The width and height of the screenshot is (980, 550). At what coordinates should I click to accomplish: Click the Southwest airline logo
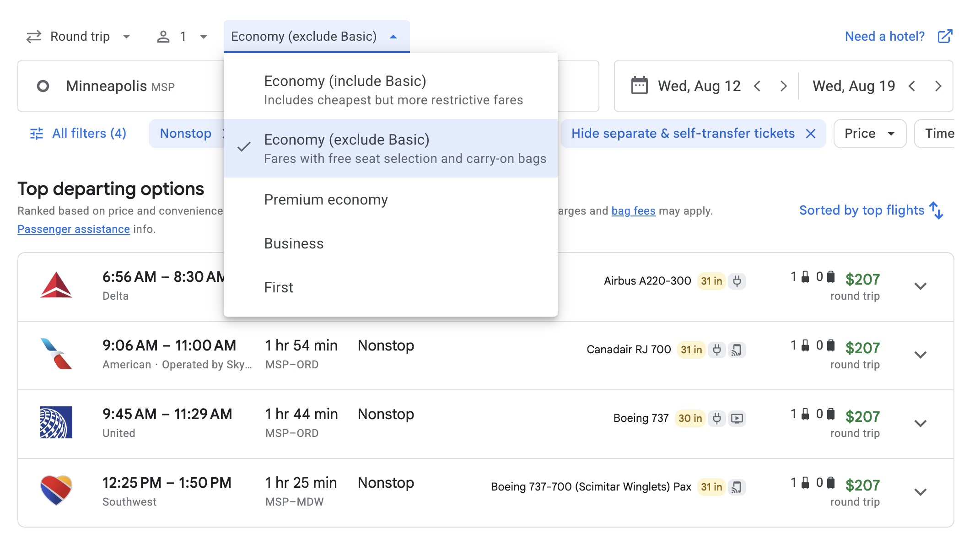[x=56, y=490]
